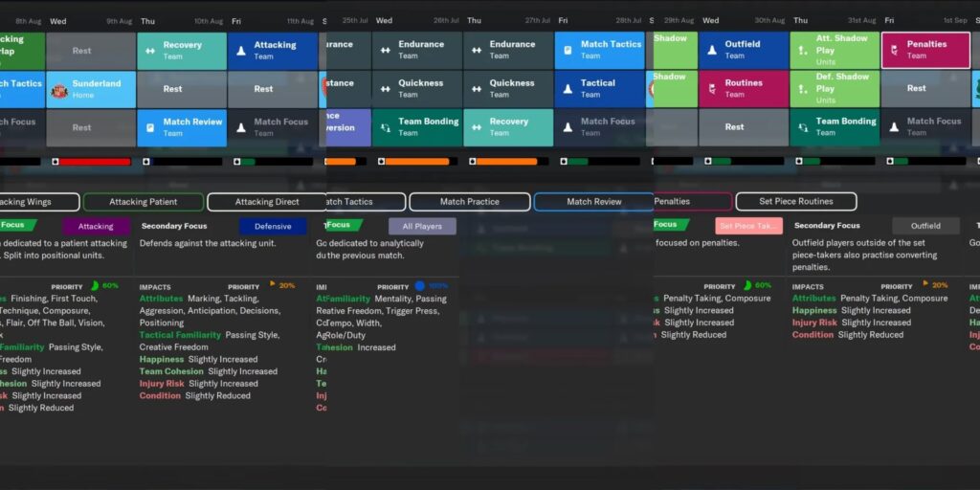Select the Attacking Patient session option
Screen dimensions: 980x490
pos(143,202)
